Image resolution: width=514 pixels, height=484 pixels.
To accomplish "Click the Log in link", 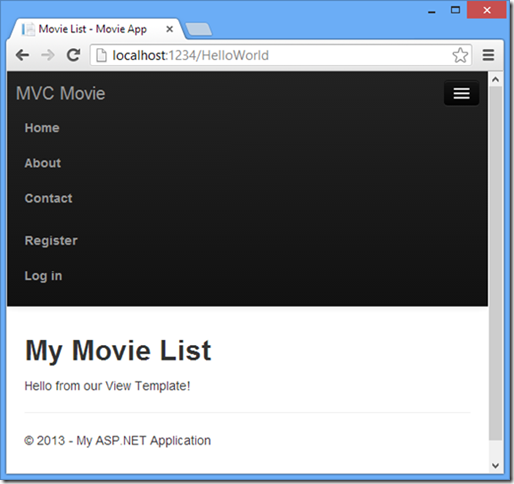I will [x=43, y=276].
